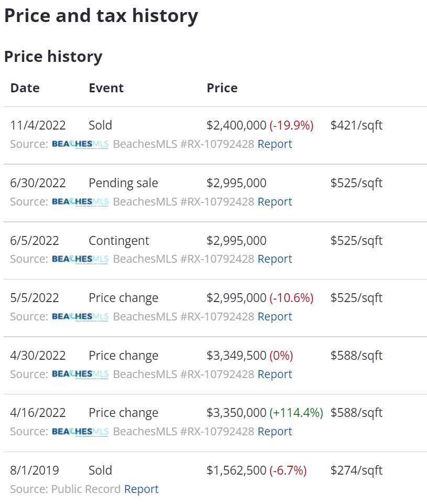Click Report link for 6/5/2022 Contingent entry
427x504 pixels.
(x=275, y=259)
